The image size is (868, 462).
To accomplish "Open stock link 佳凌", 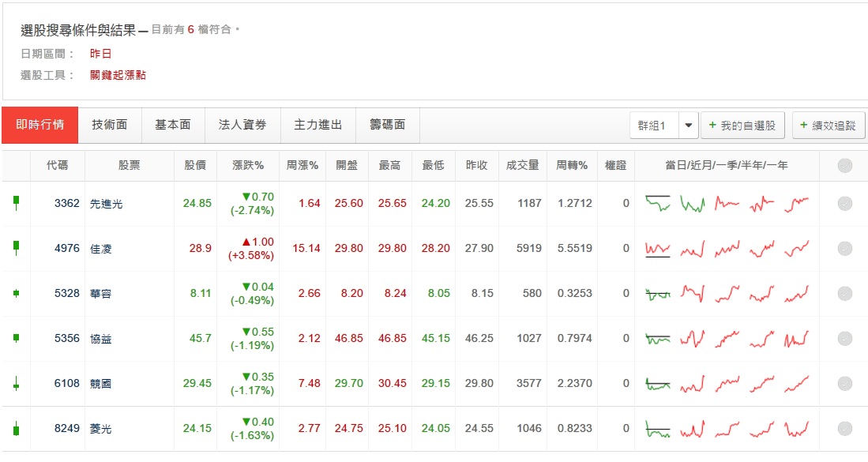I will coord(101,248).
